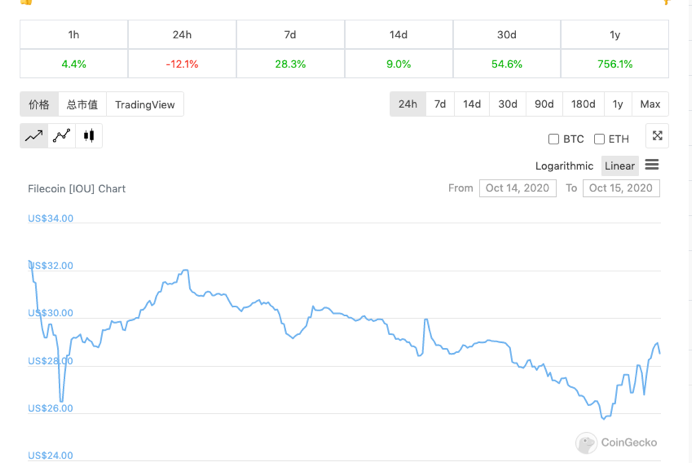
Task: Switch to the TradingView tab
Action: tap(145, 105)
